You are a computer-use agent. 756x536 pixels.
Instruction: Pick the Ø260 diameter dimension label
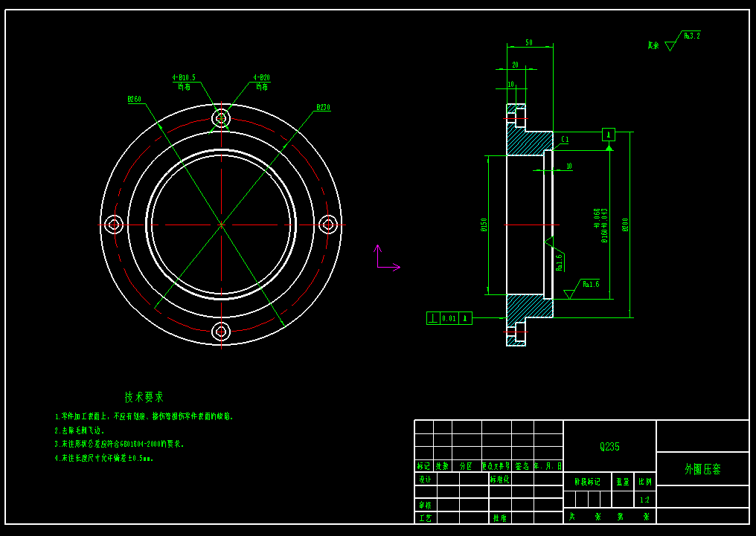click(x=135, y=99)
